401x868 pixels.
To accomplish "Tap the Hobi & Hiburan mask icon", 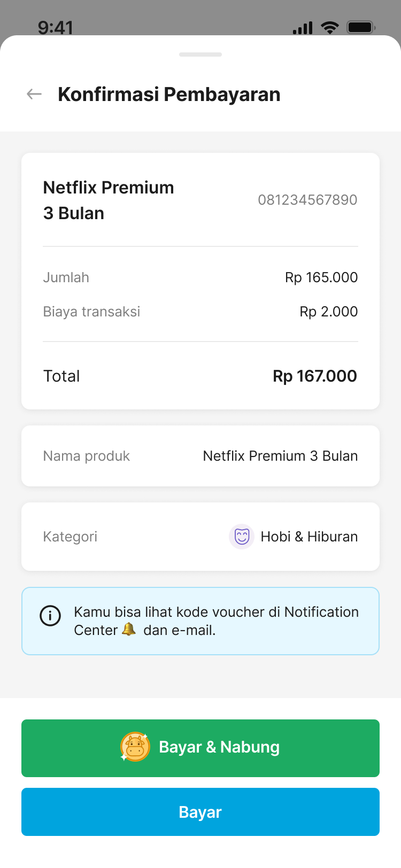I will [242, 537].
